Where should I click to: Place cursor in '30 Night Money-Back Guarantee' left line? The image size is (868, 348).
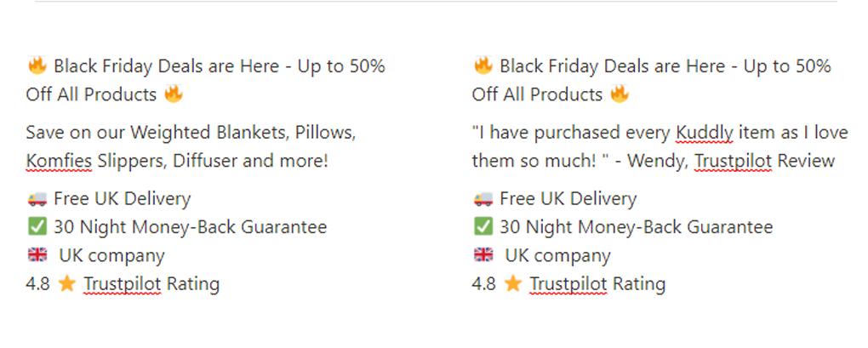191,227
